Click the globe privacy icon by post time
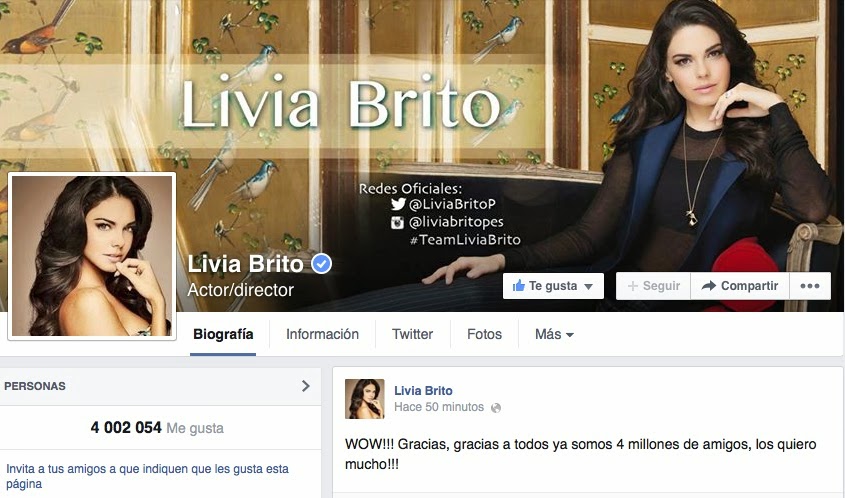The width and height of the screenshot is (845, 498). click(x=496, y=407)
